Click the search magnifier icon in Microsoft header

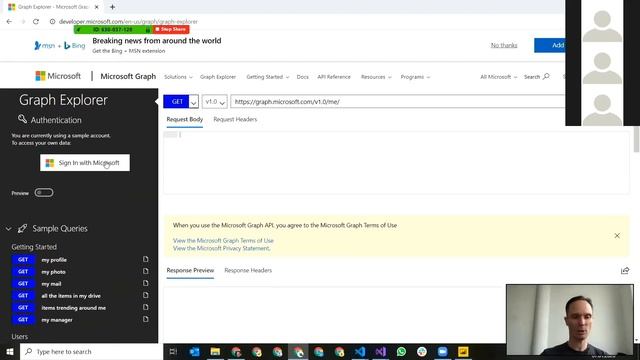(x=546, y=76)
